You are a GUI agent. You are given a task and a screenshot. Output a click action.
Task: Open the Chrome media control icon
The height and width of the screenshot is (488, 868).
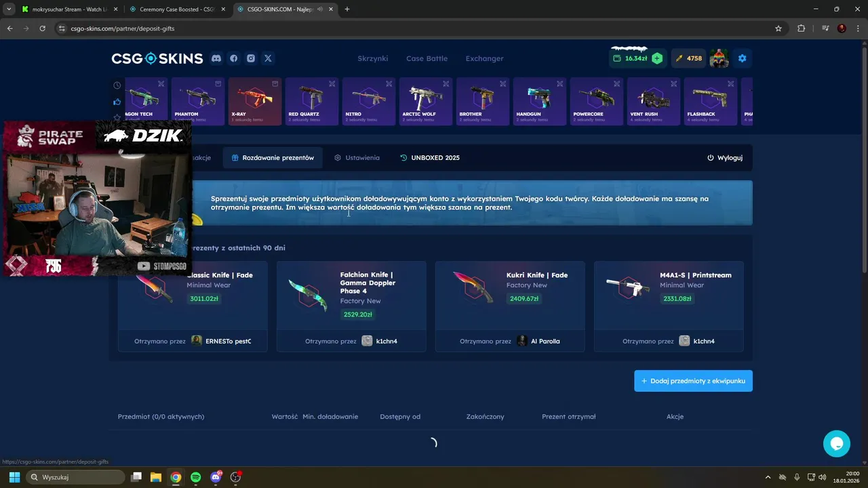[x=825, y=28]
